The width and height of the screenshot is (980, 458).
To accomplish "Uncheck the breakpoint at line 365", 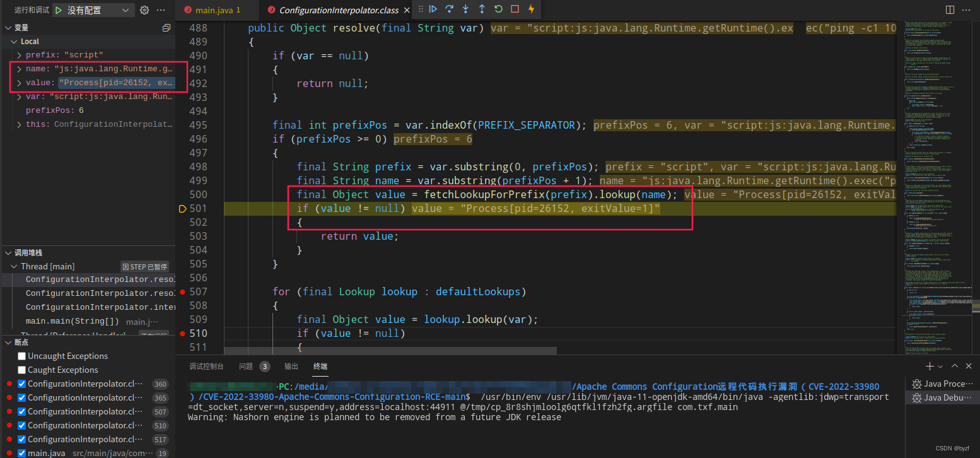I will point(22,397).
